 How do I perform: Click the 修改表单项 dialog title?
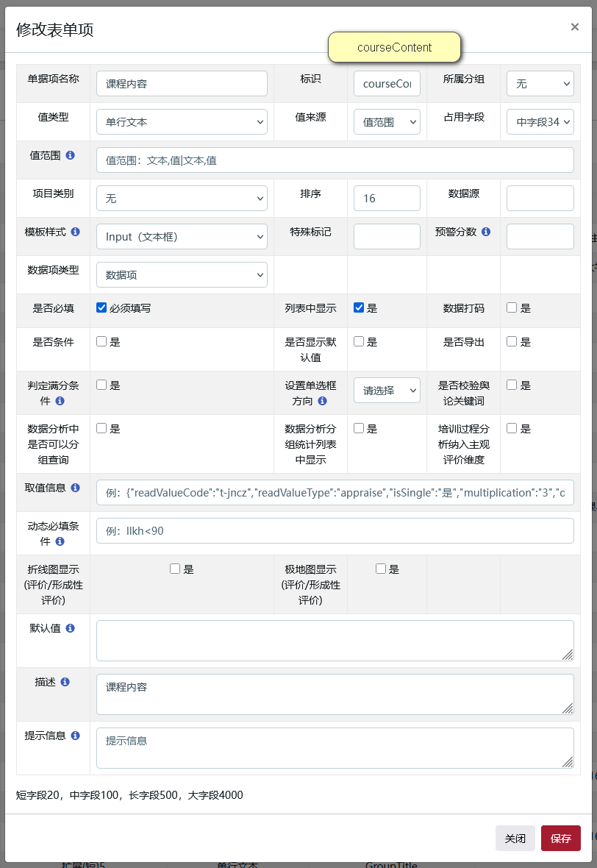[x=55, y=29]
